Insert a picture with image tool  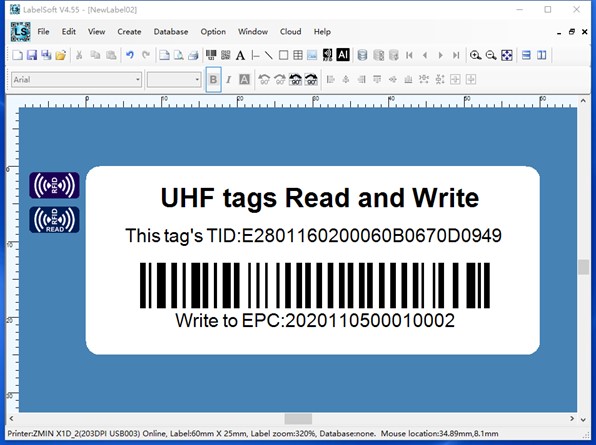pos(312,55)
